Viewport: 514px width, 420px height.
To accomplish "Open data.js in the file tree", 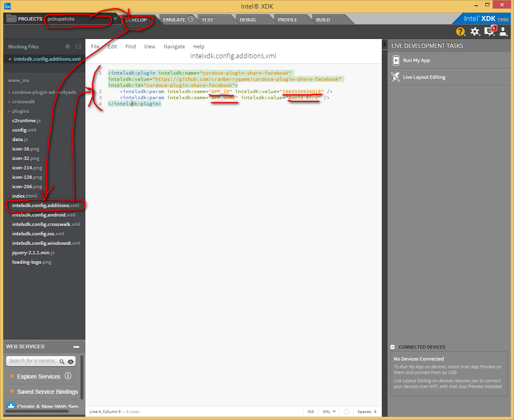I will (20, 139).
